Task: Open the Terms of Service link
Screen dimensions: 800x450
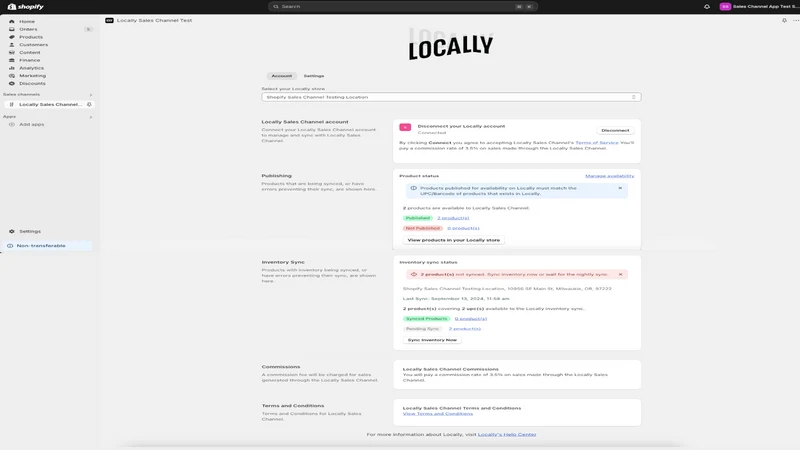Action: pos(596,143)
